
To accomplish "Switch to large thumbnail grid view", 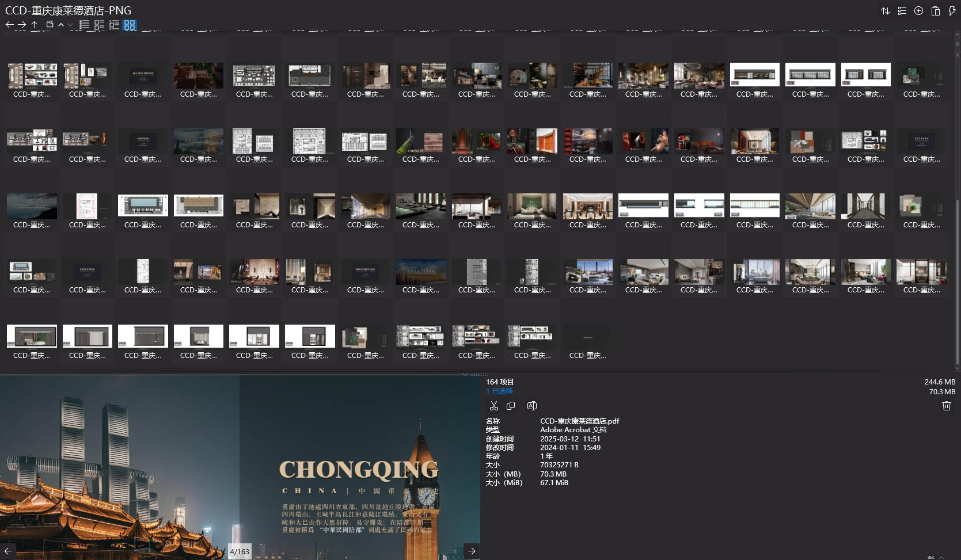I will coord(130,25).
